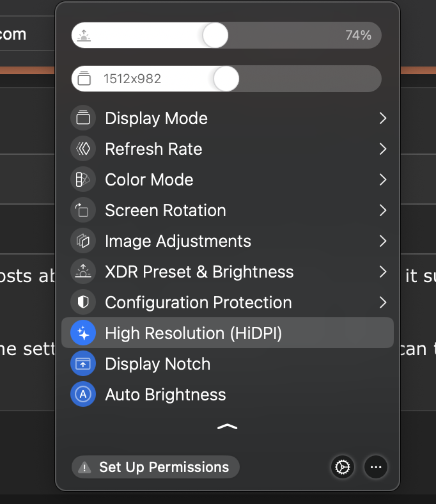Click the Display Mode icon

pyautogui.click(x=83, y=118)
